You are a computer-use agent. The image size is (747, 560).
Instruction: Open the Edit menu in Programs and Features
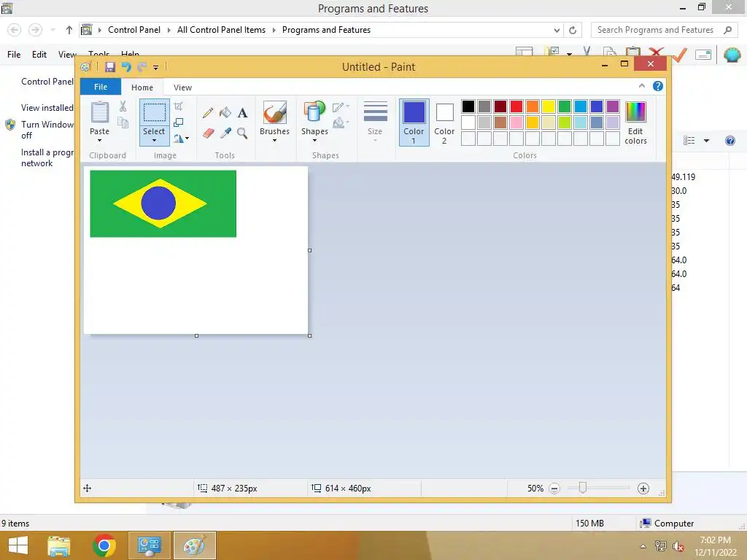point(39,55)
